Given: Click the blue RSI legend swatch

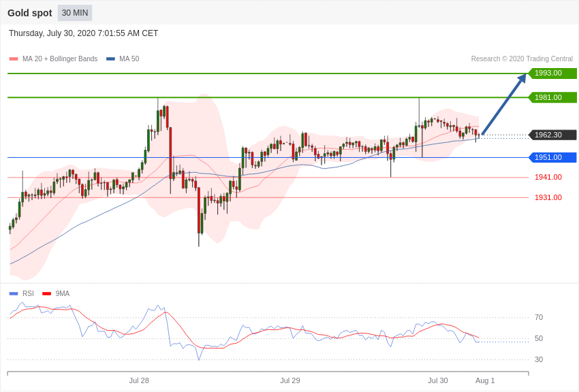Looking at the screenshot, I should (14, 293).
